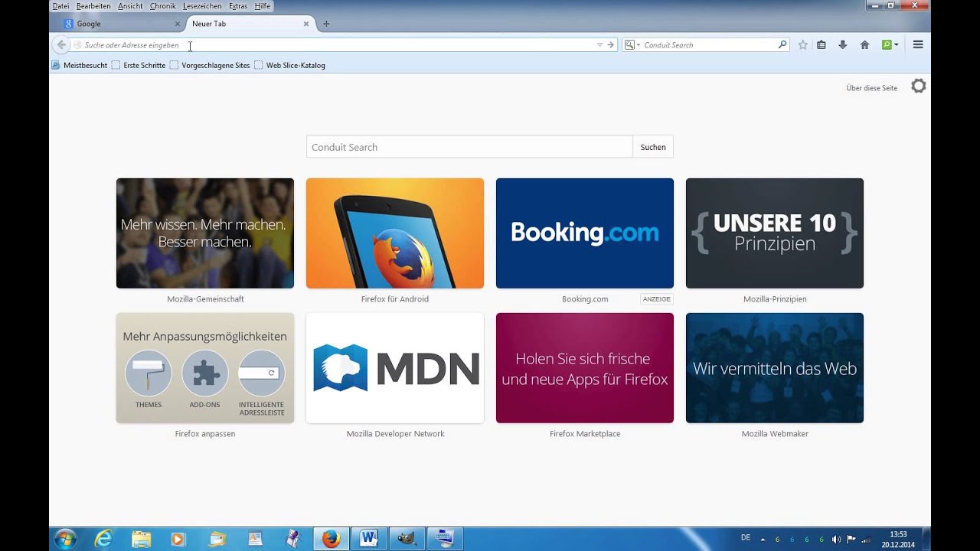This screenshot has height=551, width=980.
Task: Open a new tab with plus button
Action: 326,24
